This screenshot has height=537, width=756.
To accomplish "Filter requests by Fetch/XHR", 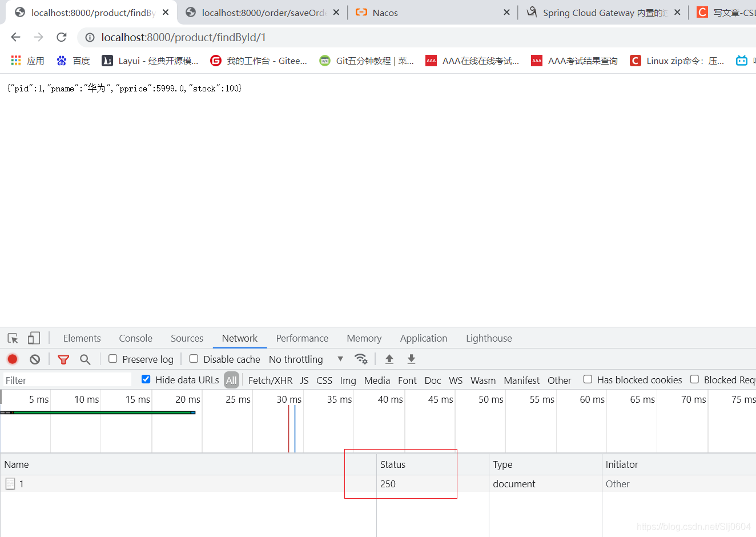I will click(x=270, y=380).
